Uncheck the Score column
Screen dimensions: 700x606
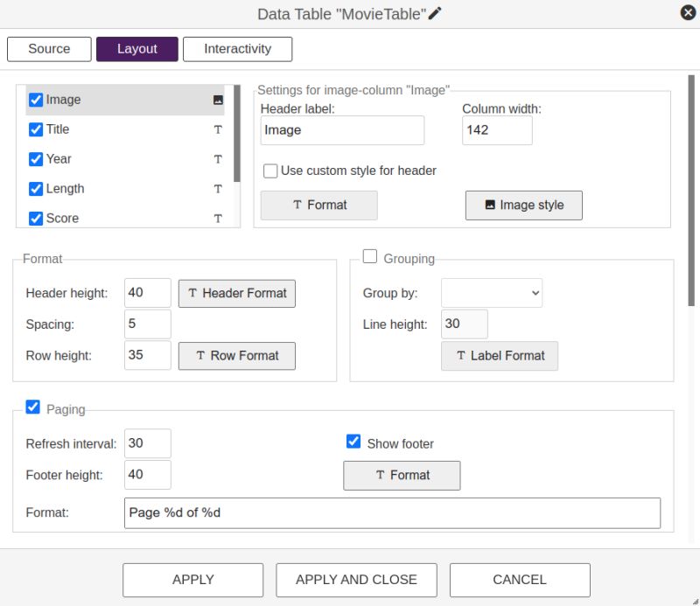tap(35, 219)
